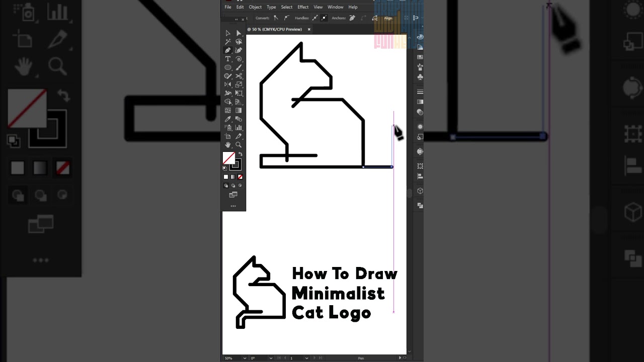644x362 pixels.
Task: Select the Spiral tool
Action: (238, 59)
